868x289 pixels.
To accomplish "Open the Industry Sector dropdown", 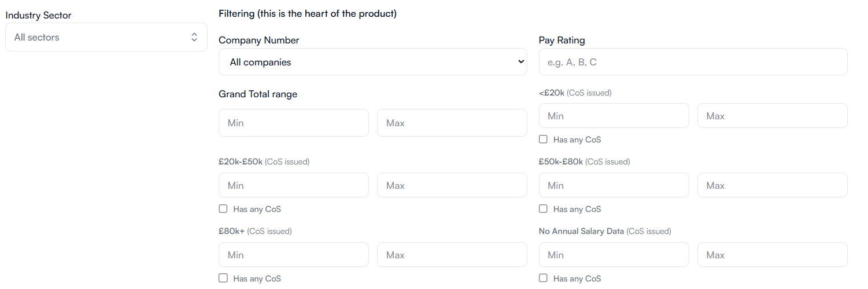I will [x=106, y=37].
